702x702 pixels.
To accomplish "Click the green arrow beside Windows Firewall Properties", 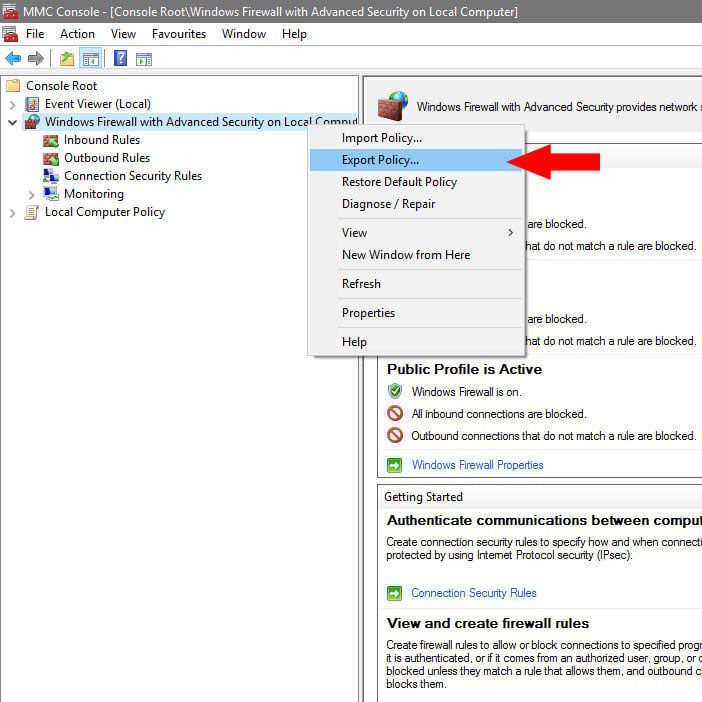I will [394, 465].
